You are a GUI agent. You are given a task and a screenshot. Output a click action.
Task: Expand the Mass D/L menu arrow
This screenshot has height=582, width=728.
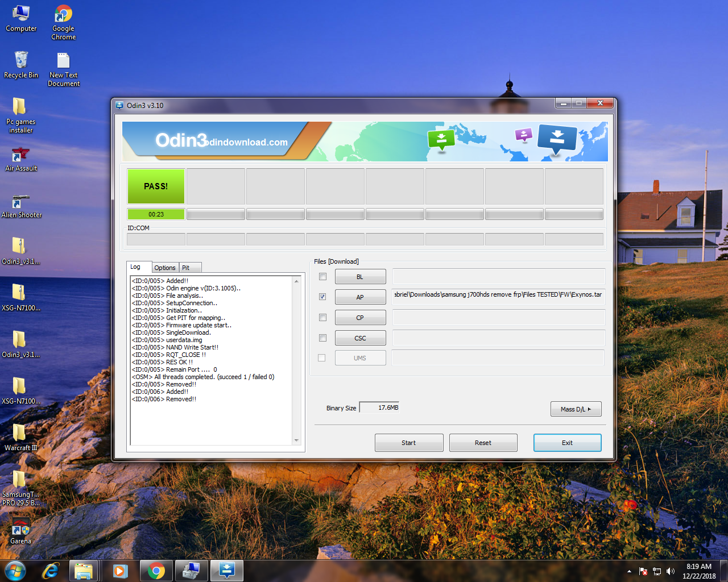click(x=589, y=409)
